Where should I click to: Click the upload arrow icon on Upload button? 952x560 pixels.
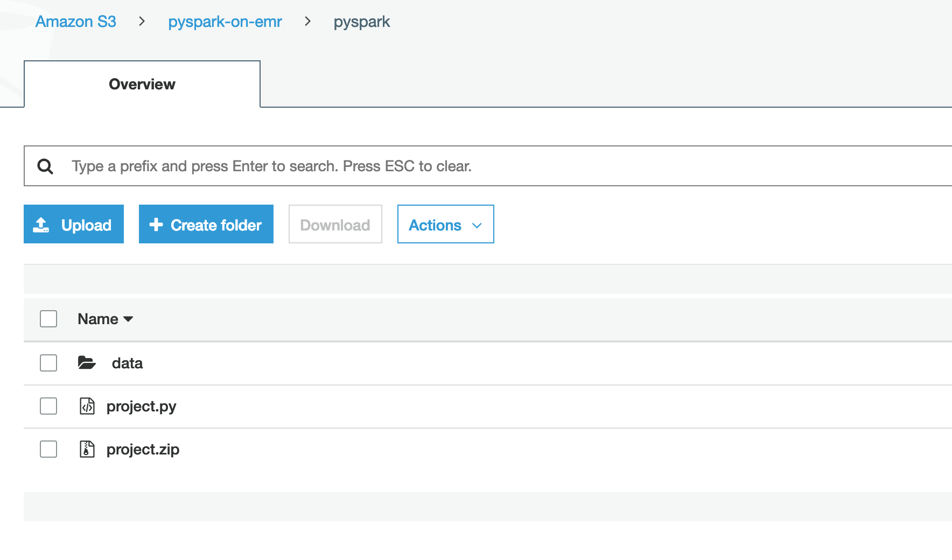tap(42, 224)
